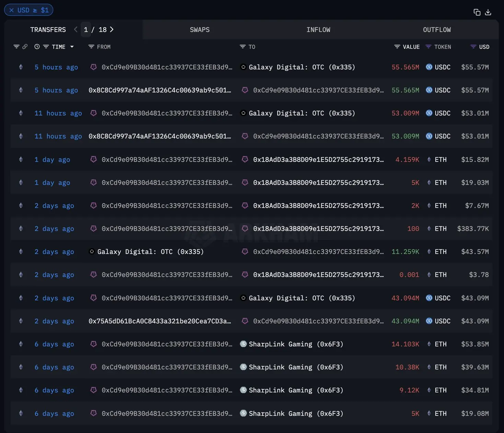
Task: Switch to the SWAPS tab
Action: click(200, 30)
